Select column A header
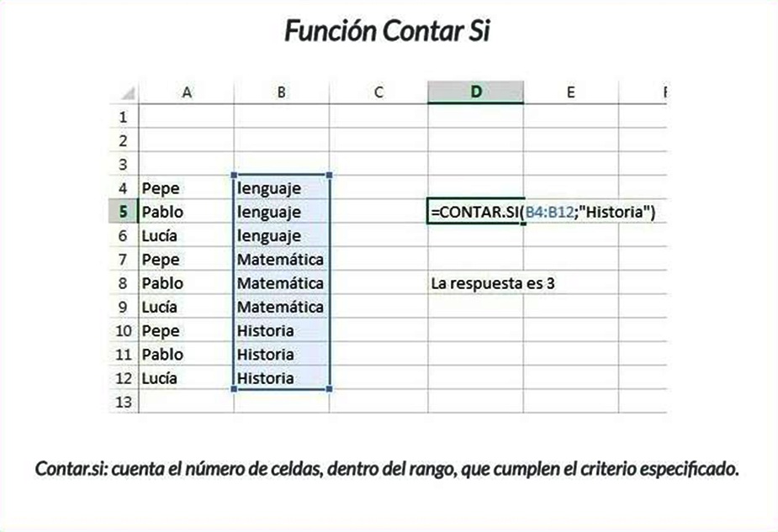 point(187,93)
